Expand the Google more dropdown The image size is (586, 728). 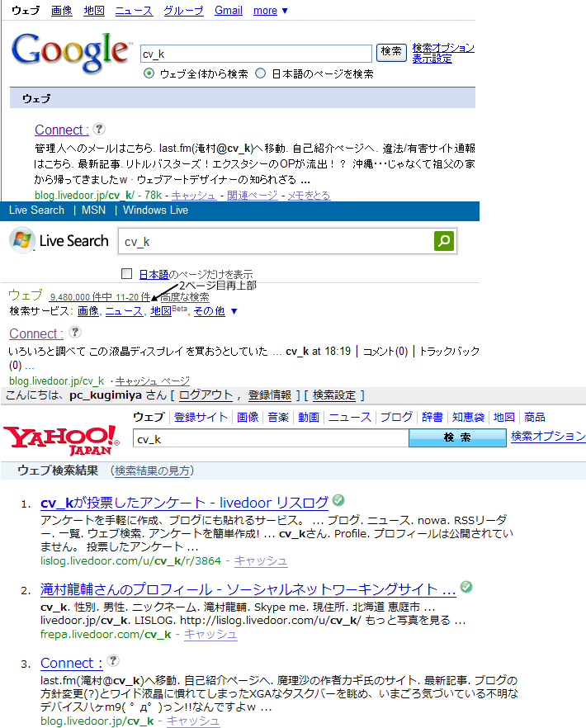pos(271,10)
